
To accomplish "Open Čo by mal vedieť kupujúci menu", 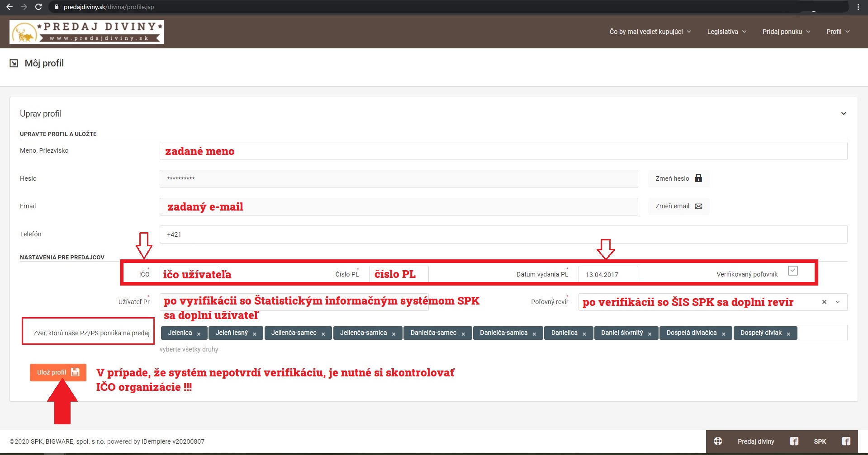I will [x=650, y=32].
